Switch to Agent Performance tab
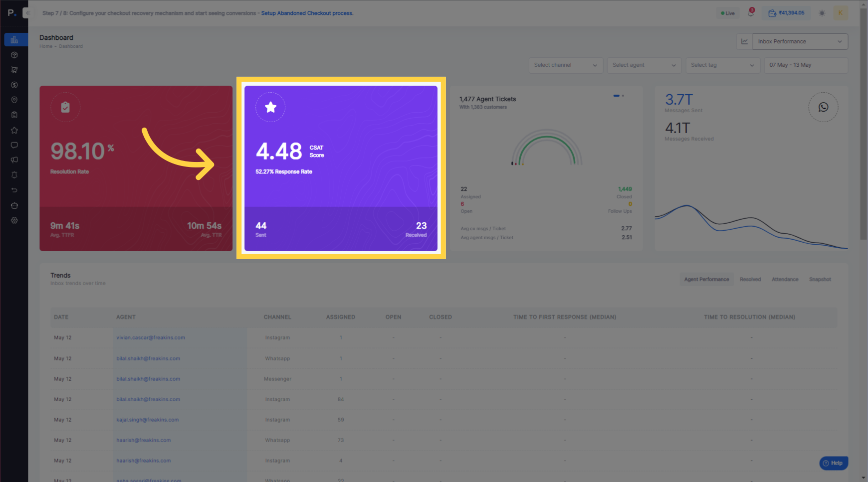The height and width of the screenshot is (482, 868). click(x=706, y=280)
